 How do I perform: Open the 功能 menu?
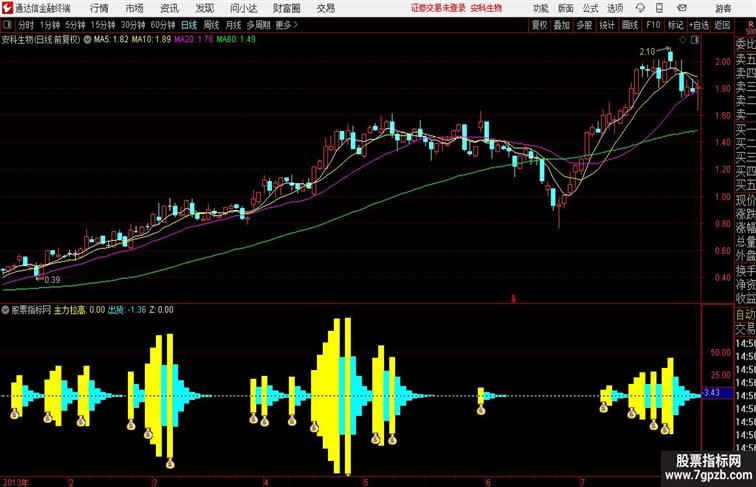pyautogui.click(x=541, y=8)
